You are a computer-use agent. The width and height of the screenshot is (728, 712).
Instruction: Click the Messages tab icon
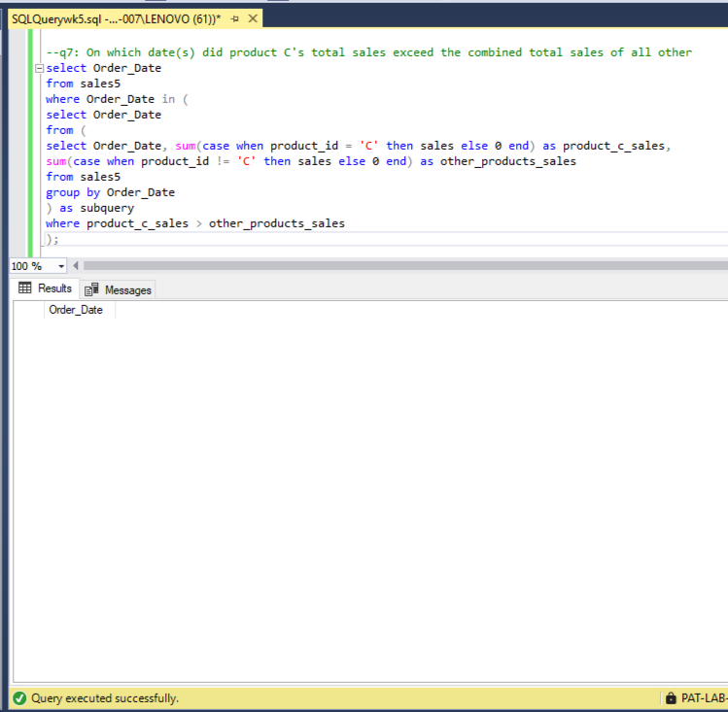point(91,289)
